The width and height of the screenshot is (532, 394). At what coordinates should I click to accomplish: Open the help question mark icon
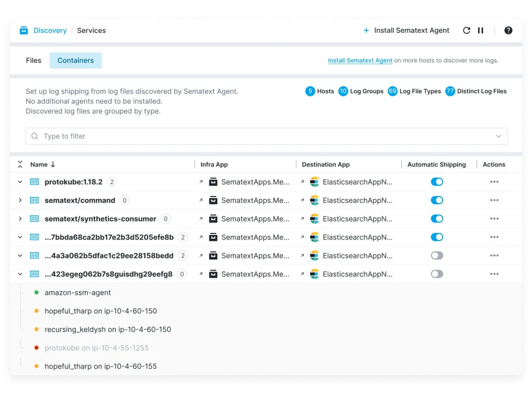click(508, 31)
